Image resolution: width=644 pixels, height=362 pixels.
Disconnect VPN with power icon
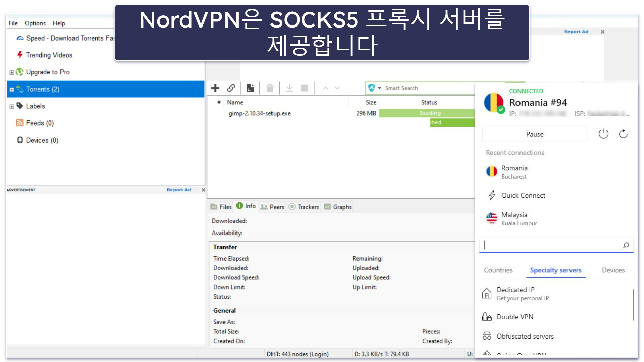coord(603,134)
